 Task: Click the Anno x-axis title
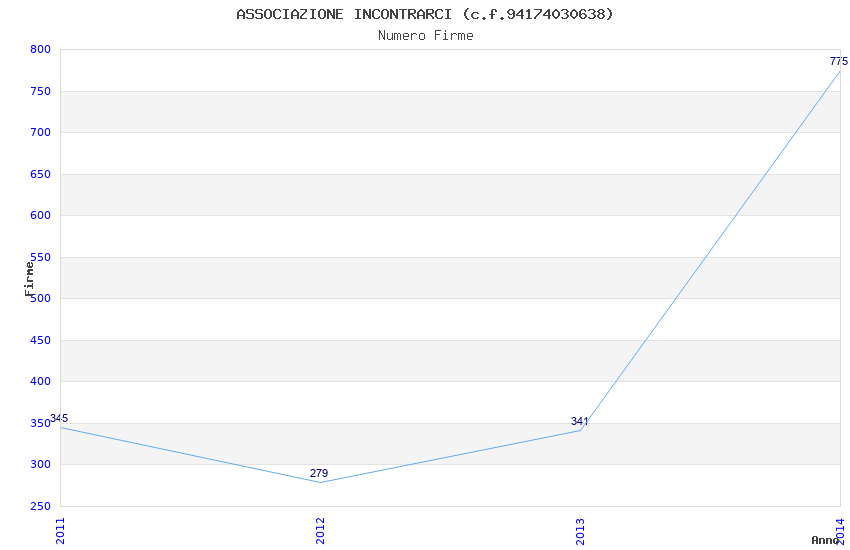825,540
